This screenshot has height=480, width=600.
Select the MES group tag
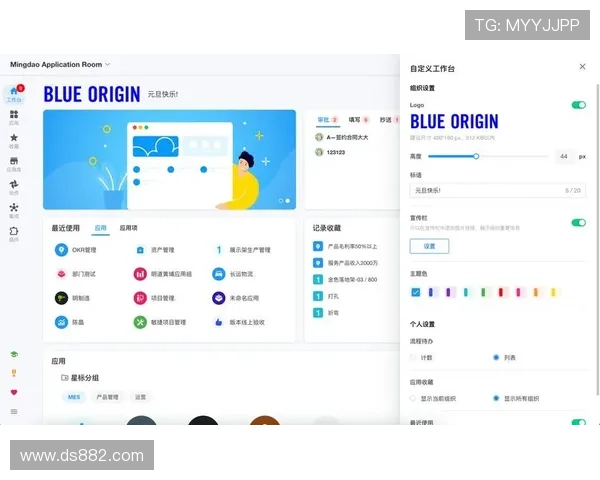tap(74, 397)
